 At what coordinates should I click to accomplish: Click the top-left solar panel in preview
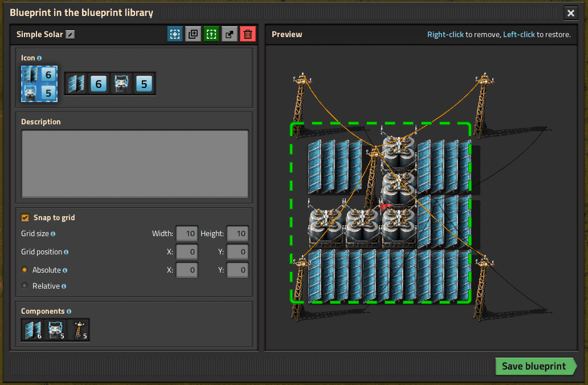[335, 166]
